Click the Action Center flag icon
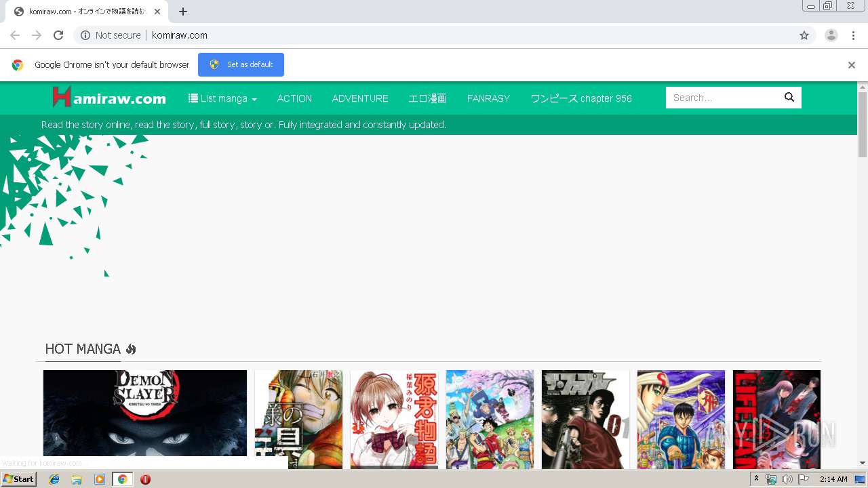This screenshot has height=488, width=868. coord(804,479)
